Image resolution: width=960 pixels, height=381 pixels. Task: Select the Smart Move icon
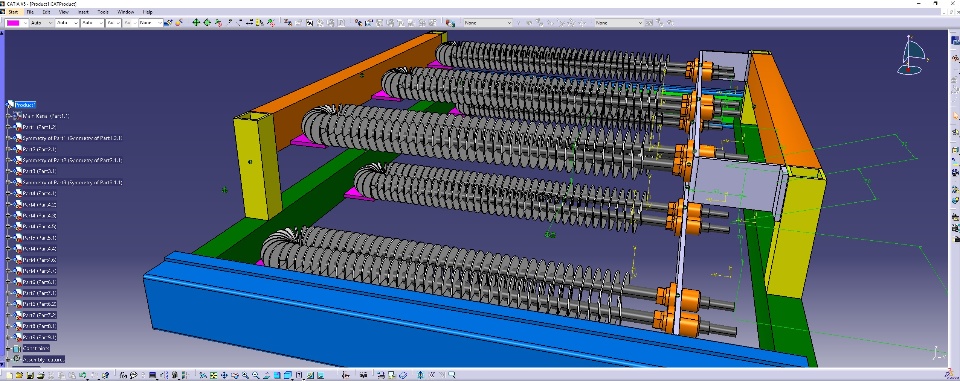click(218, 23)
